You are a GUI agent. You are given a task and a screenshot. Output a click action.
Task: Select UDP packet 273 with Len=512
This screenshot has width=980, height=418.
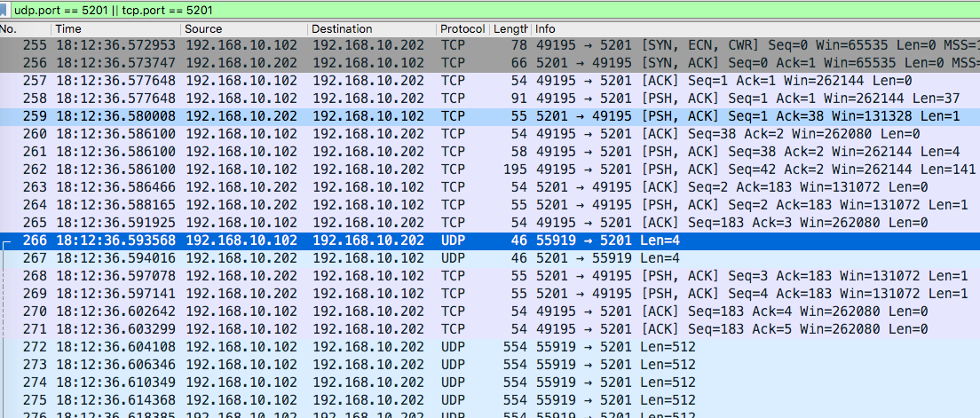pyautogui.click(x=490, y=364)
